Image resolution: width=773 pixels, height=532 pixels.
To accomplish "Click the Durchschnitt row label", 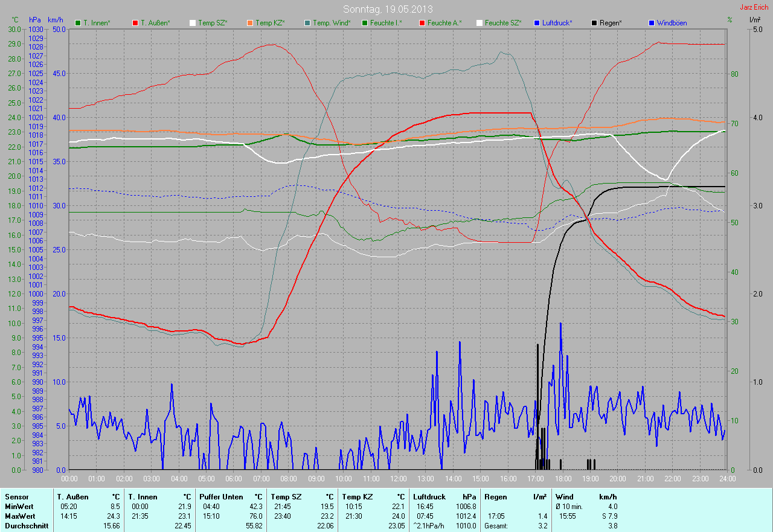I will click(25, 526).
